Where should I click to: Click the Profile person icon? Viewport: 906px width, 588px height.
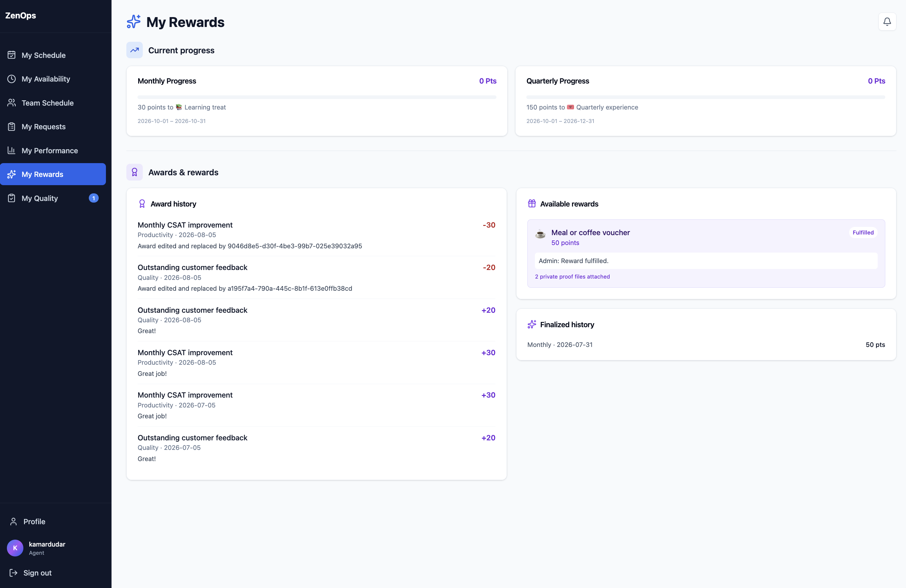coord(13,521)
